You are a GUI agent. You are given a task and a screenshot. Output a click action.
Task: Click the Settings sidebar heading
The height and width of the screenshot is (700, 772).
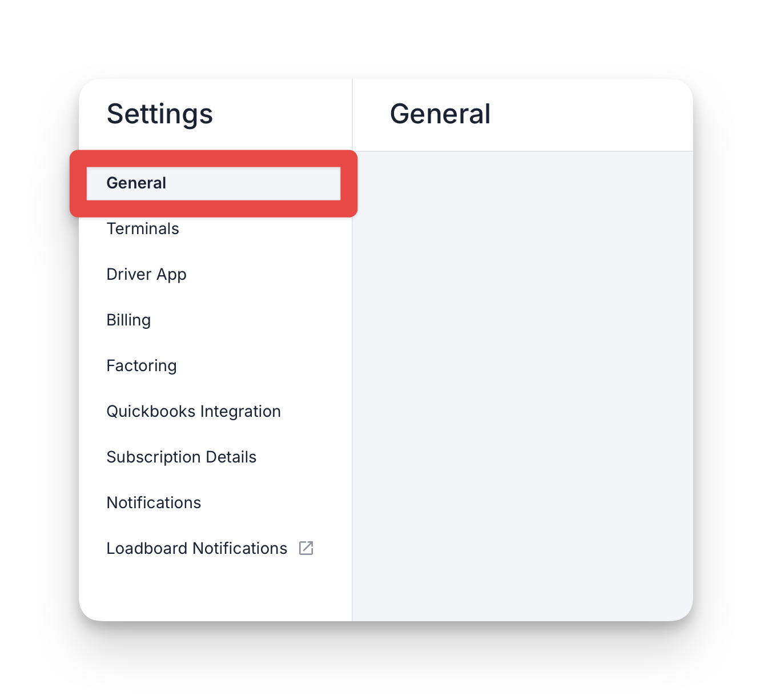coord(160,114)
